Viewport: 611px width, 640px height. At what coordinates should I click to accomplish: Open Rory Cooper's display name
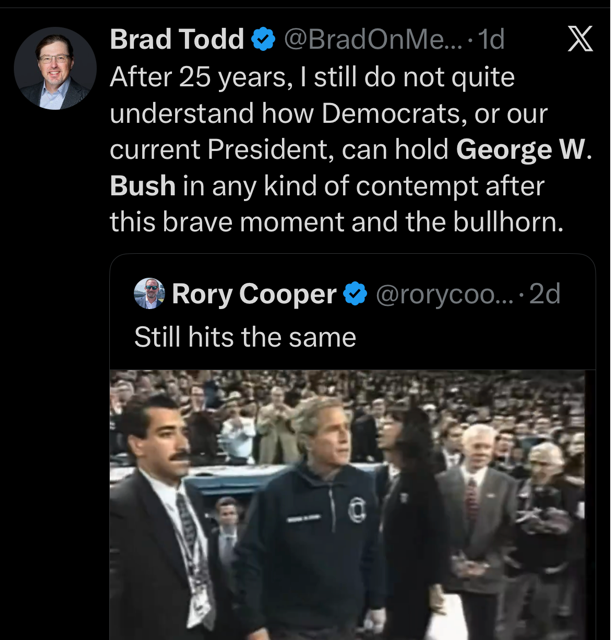tap(254, 293)
